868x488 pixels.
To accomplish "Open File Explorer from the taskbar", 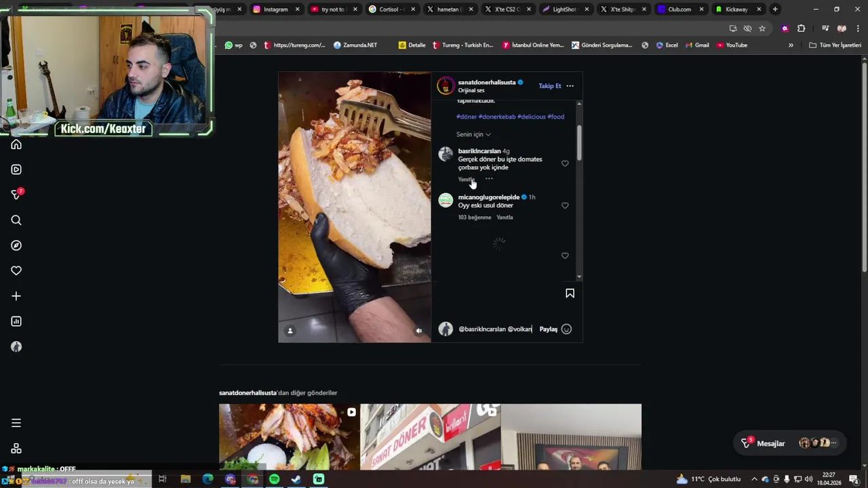I will tap(185, 479).
